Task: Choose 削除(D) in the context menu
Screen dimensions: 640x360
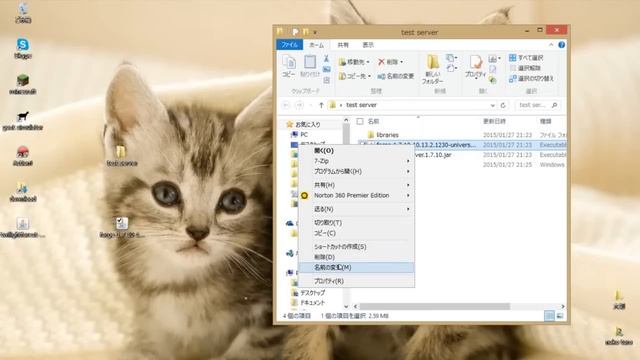Action: pos(357,257)
